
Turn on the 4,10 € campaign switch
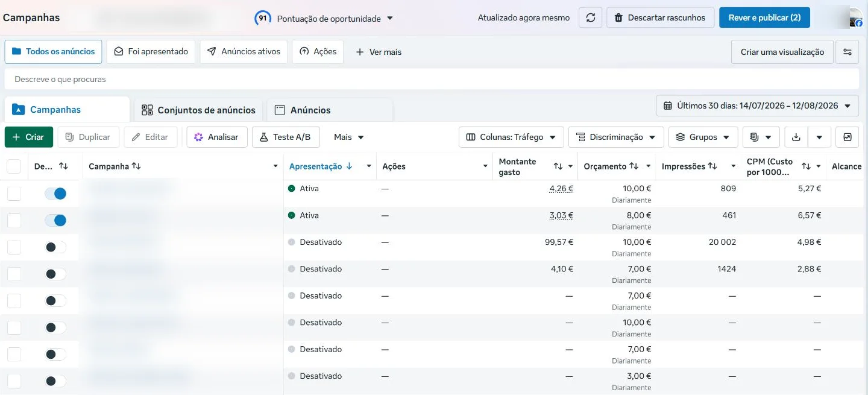click(55, 274)
